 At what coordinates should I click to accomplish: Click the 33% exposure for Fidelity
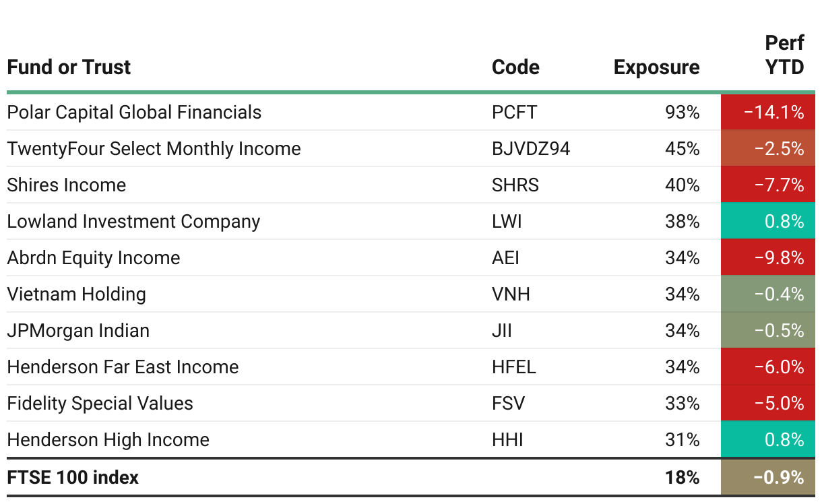click(x=682, y=403)
